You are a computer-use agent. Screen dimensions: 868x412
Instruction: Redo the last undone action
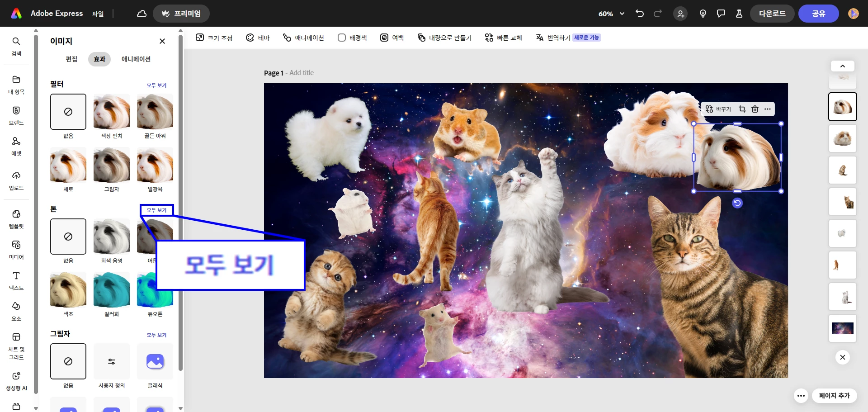pos(658,14)
